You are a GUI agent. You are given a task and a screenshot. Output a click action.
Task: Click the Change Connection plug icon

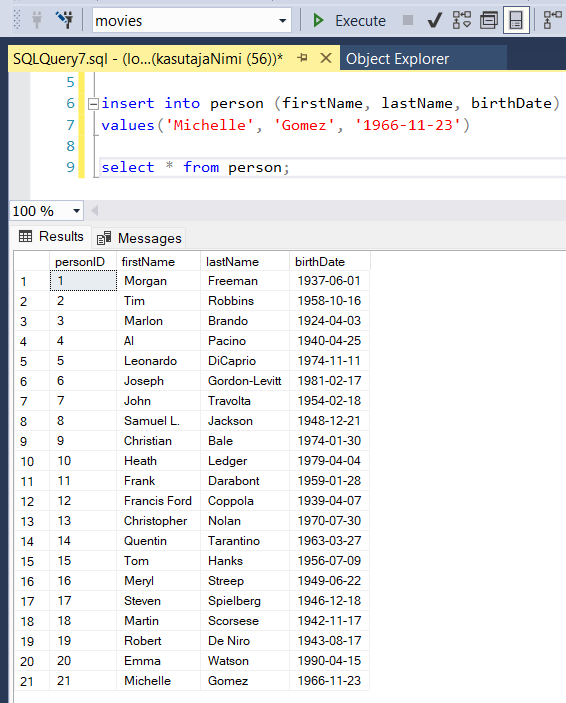coord(65,20)
